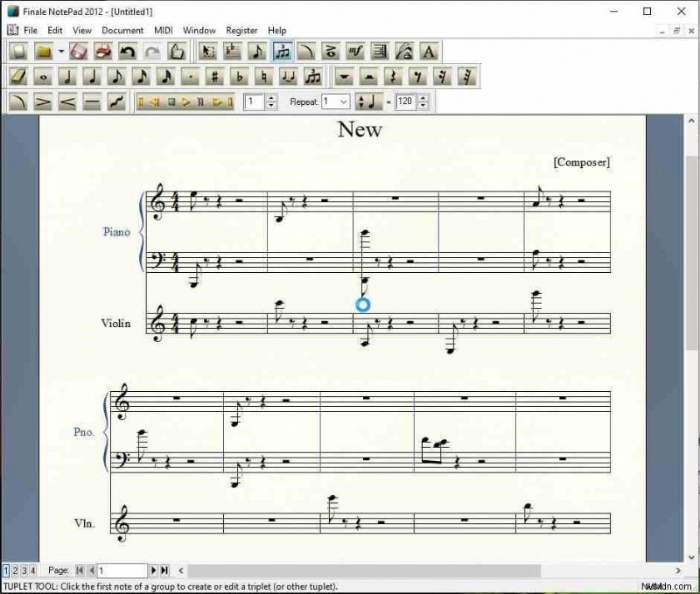Image resolution: width=700 pixels, height=594 pixels.
Task: Switch to layer 3
Action: (24, 570)
